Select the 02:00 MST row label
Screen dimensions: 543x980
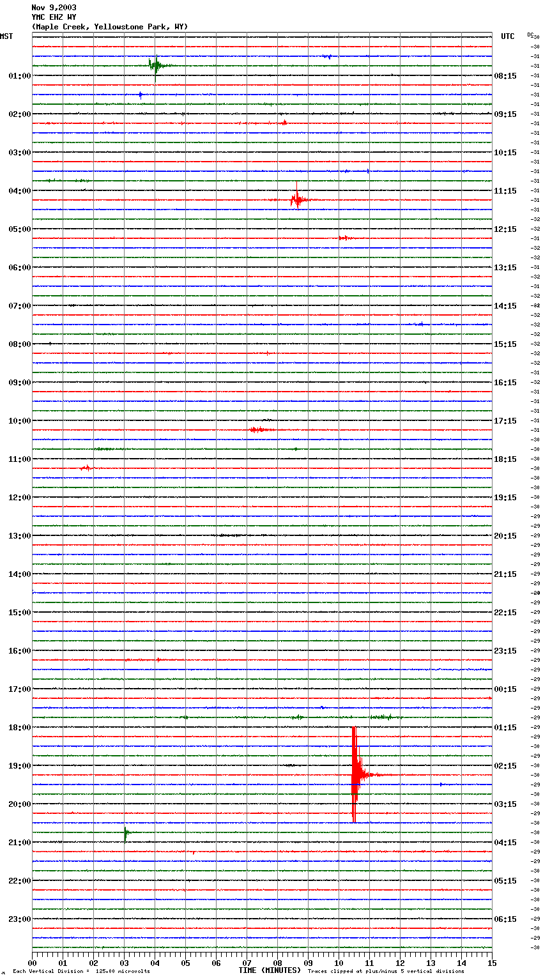20,114
